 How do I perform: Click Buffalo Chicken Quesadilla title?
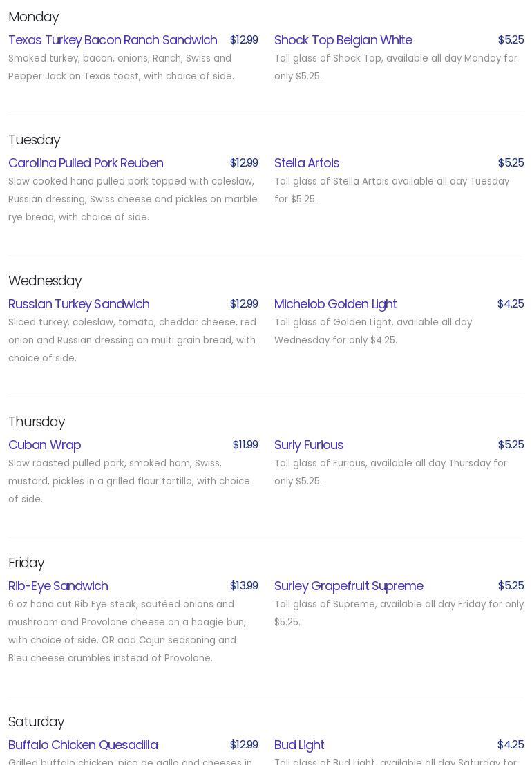click(x=83, y=745)
